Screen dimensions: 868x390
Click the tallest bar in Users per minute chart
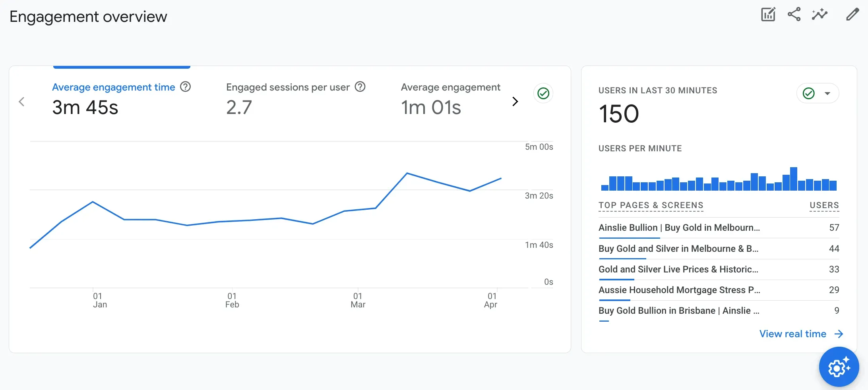pyautogui.click(x=794, y=179)
